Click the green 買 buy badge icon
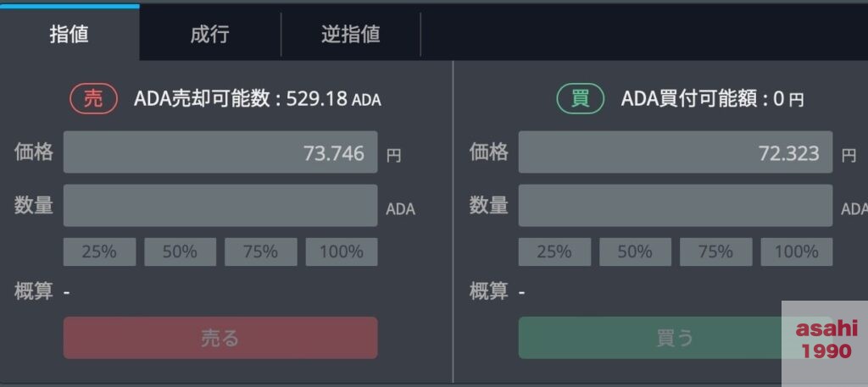Viewport: 868px width, 387px height. (x=580, y=100)
